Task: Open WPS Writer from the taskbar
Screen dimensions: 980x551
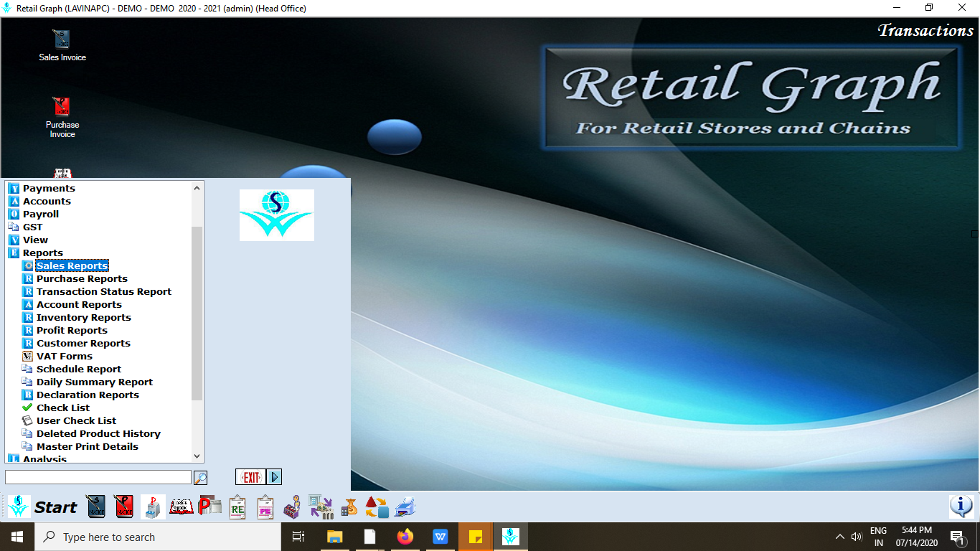Action: (x=440, y=537)
